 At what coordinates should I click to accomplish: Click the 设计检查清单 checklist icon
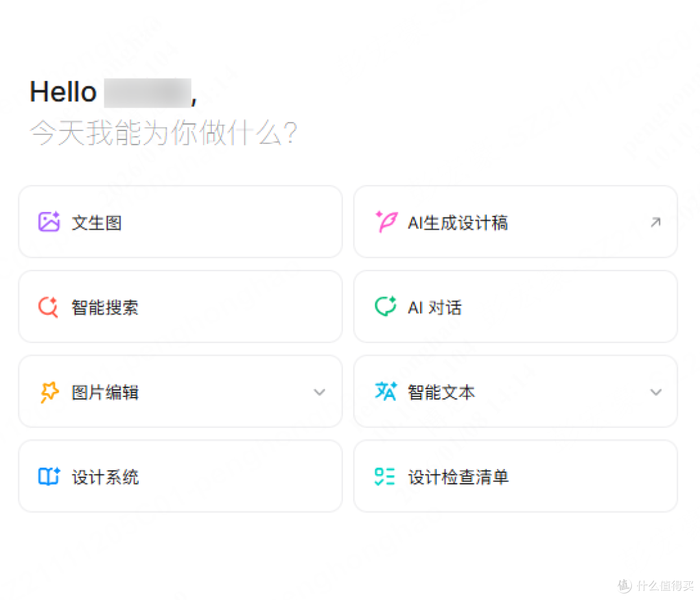pos(385,476)
